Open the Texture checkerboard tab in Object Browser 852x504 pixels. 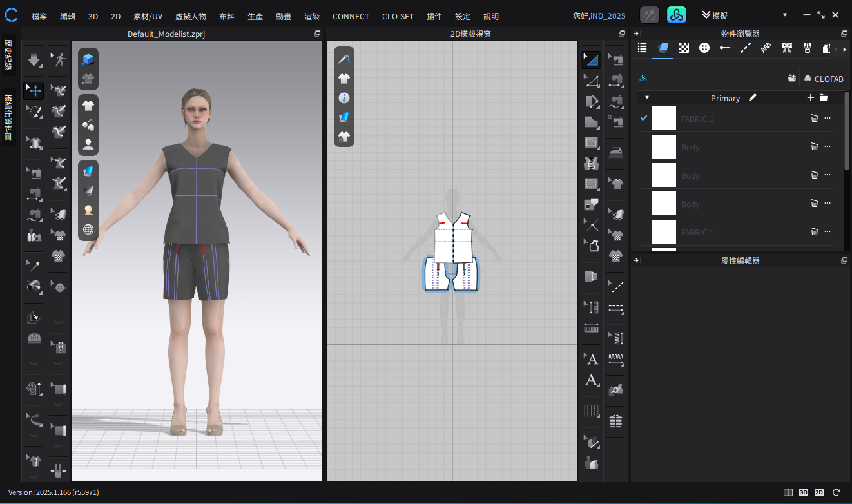pos(684,48)
